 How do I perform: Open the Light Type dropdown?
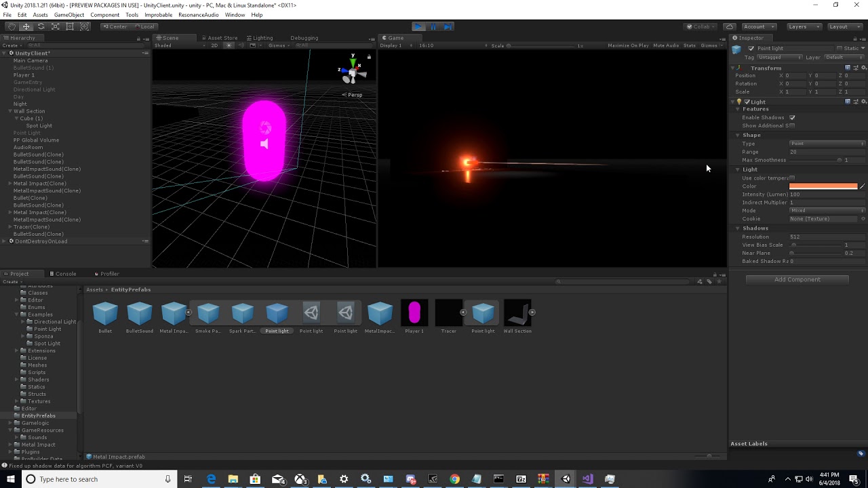(827, 144)
